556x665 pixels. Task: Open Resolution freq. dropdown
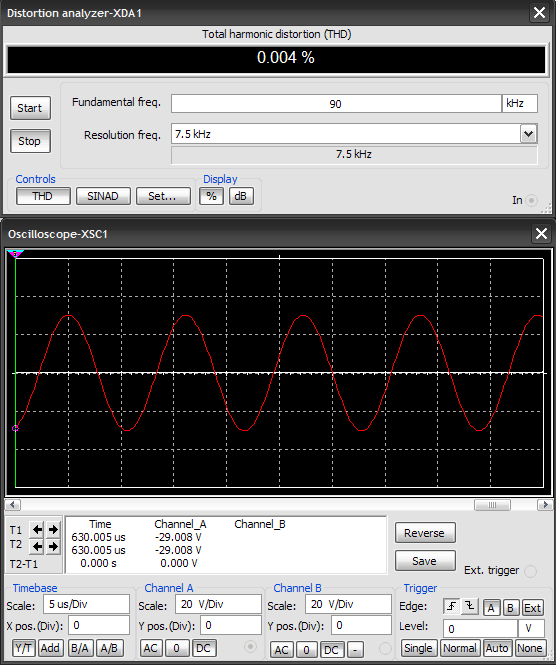pyautogui.click(x=528, y=134)
